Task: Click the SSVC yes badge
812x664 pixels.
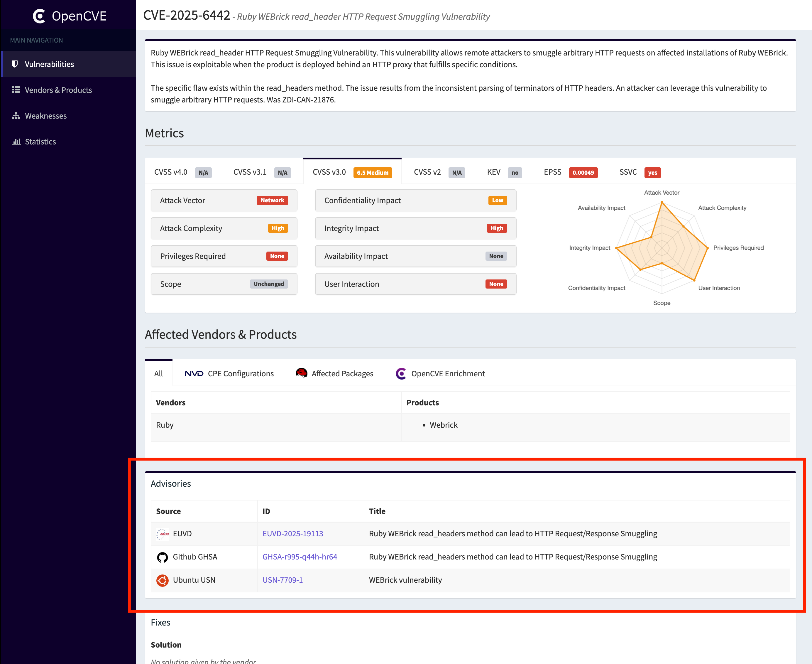Action: [653, 173]
